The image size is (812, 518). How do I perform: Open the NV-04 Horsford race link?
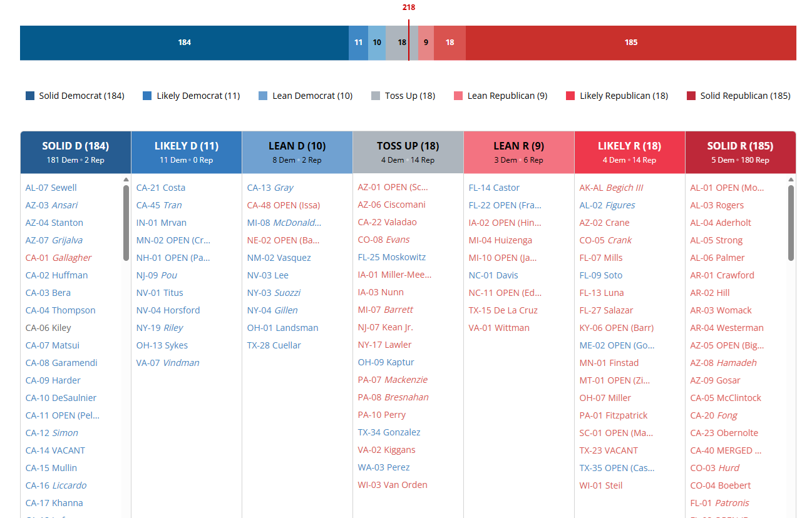[x=168, y=310]
